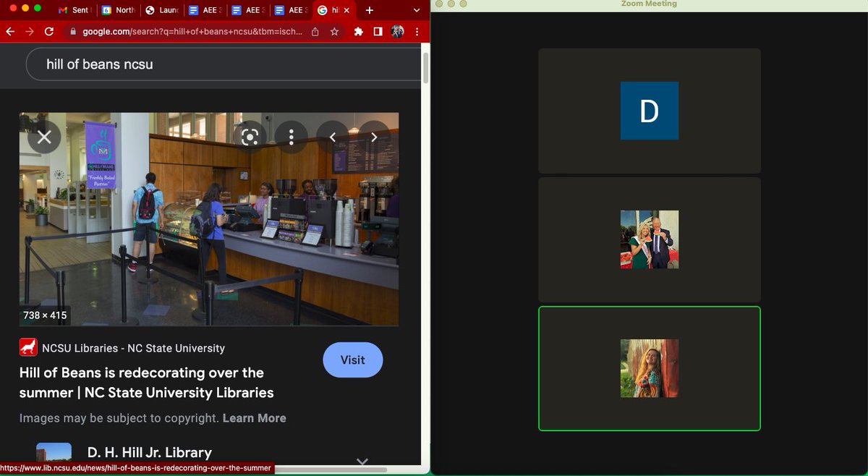The image size is (868, 476).
Task: Go back in Chrome browser history
Action: tap(10, 32)
